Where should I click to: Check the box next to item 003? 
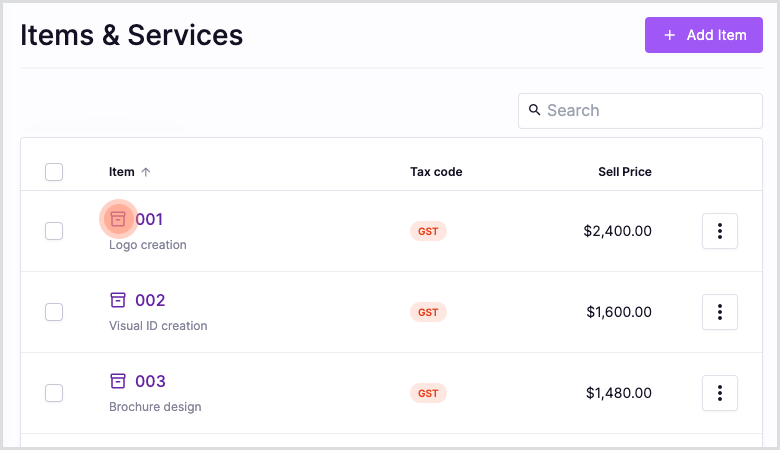tap(54, 393)
